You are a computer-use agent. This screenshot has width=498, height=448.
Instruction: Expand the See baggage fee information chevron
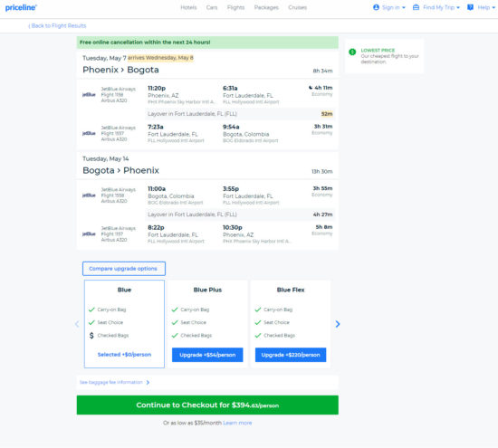click(x=148, y=382)
